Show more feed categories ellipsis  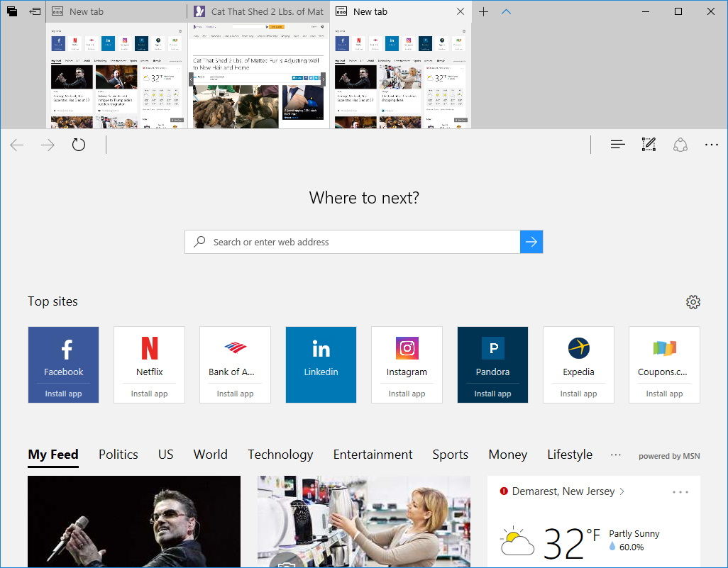616,455
